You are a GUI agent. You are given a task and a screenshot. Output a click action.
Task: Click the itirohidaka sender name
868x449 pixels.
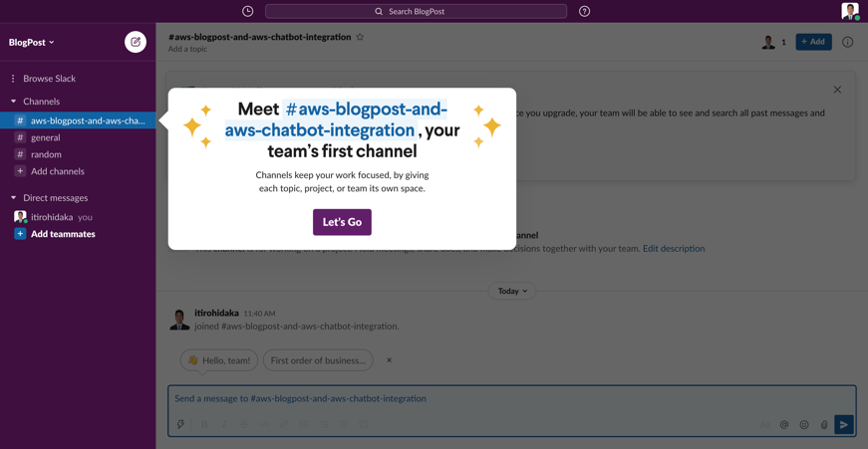click(x=216, y=313)
